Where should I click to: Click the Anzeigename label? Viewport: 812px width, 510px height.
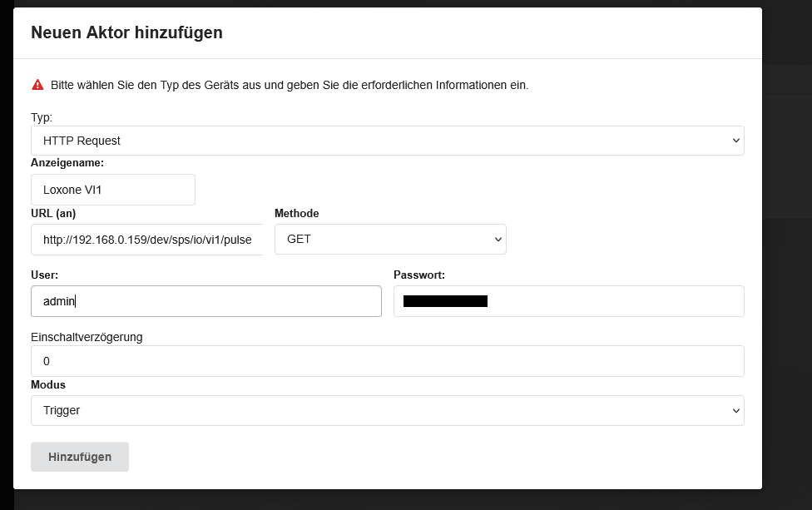[67, 162]
